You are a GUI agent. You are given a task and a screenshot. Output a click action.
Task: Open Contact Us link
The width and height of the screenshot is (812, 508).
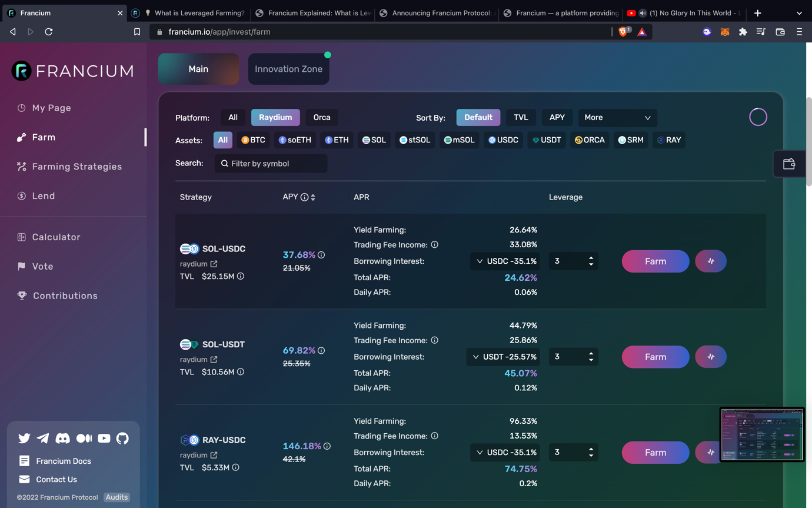point(48,479)
